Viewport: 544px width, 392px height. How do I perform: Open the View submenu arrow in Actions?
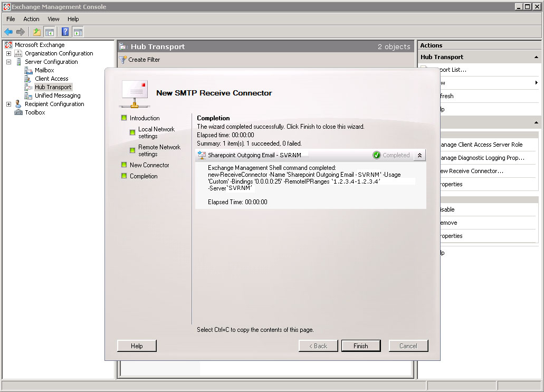[537, 82]
